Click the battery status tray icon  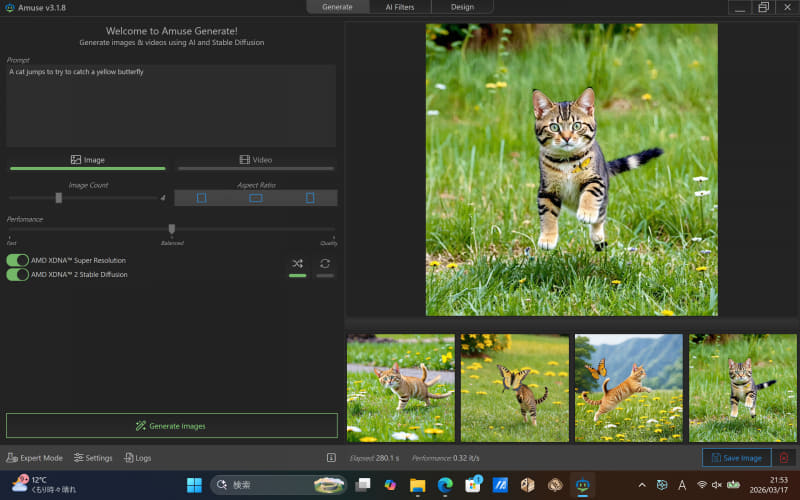tap(733, 485)
